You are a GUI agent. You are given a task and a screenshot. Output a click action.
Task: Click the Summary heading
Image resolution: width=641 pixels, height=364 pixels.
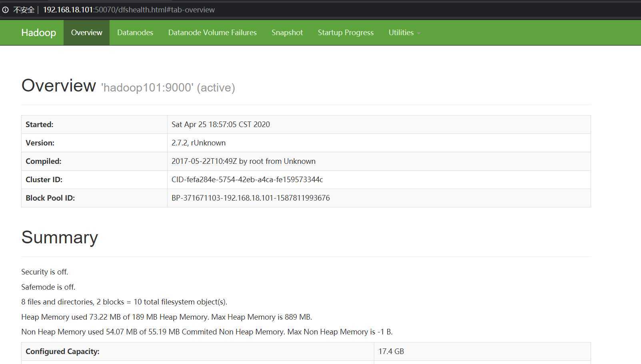tap(60, 237)
